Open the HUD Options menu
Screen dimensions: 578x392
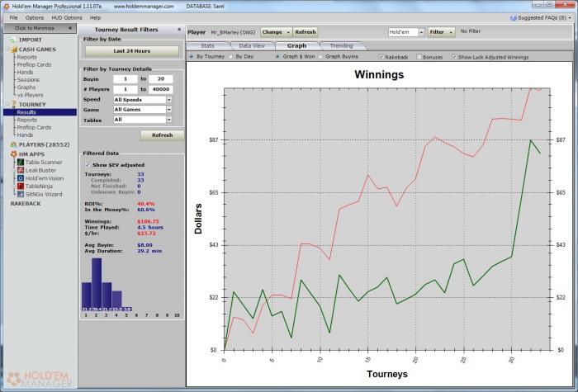67,17
